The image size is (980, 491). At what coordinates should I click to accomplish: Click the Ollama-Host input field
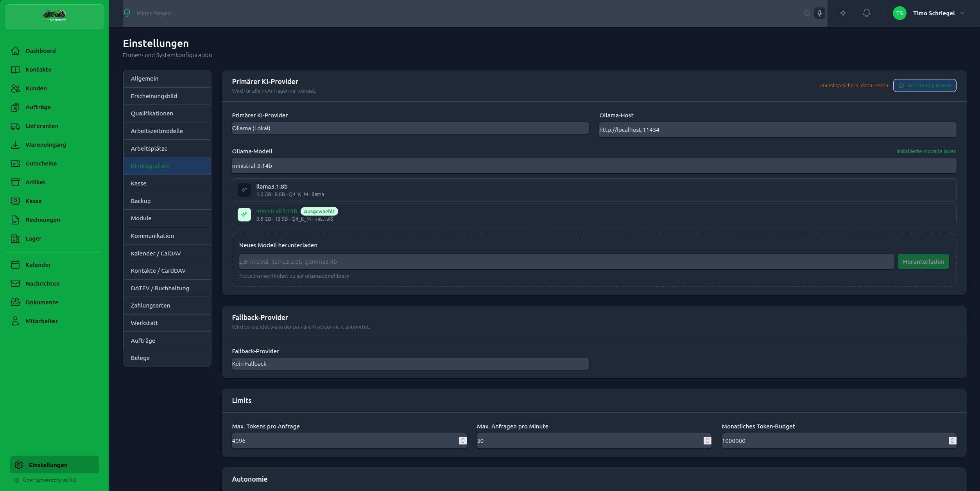[x=777, y=130]
